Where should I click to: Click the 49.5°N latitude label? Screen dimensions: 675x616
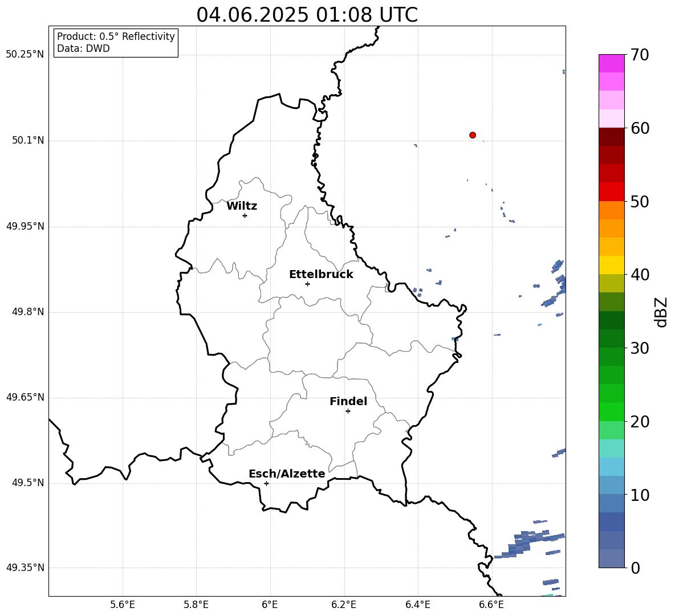pyautogui.click(x=28, y=483)
